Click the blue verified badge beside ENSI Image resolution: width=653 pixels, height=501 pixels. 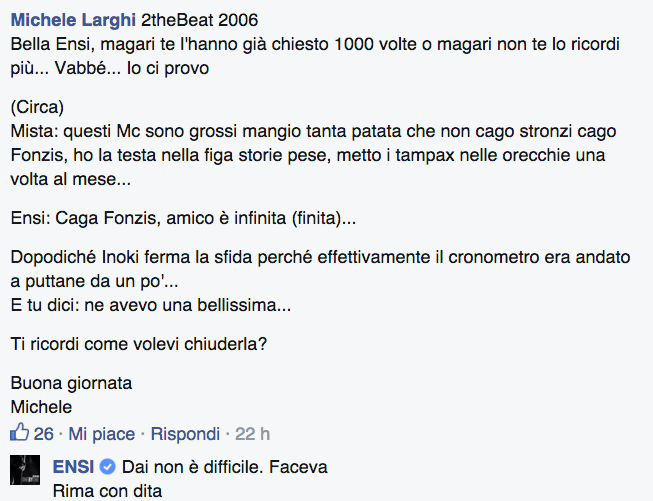coord(107,467)
